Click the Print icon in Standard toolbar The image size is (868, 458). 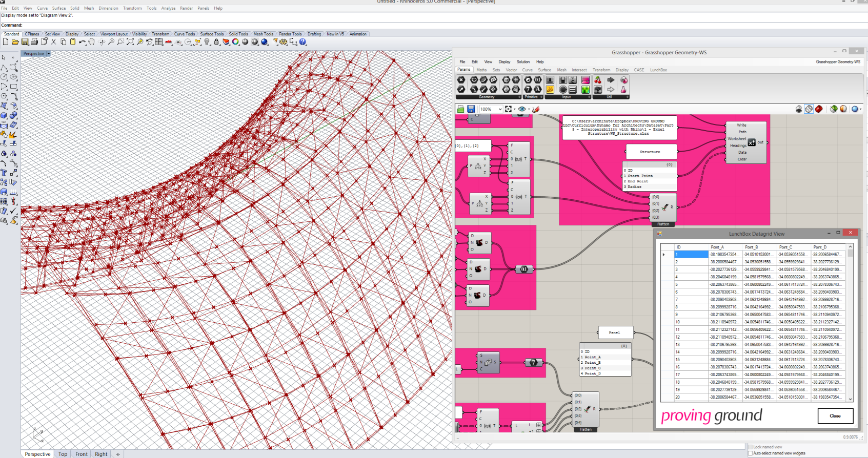(x=34, y=42)
